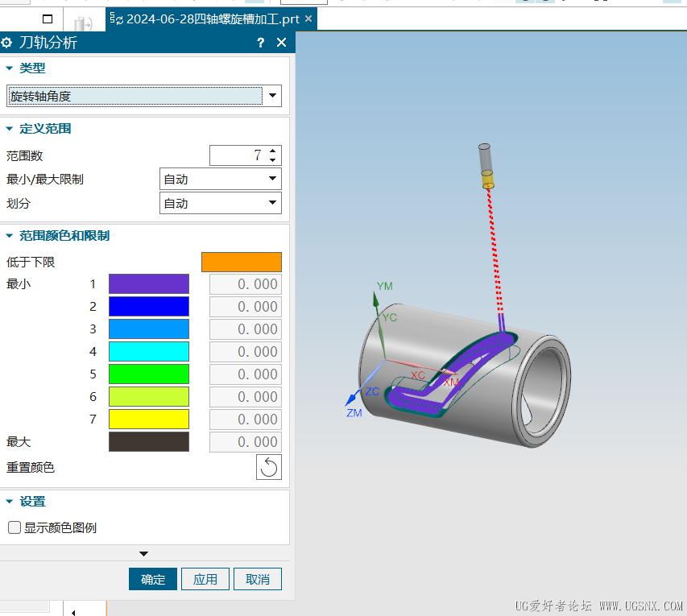Select the cutting tool in the 3D view
This screenshot has height=616, width=687.
pyautogui.click(x=486, y=166)
